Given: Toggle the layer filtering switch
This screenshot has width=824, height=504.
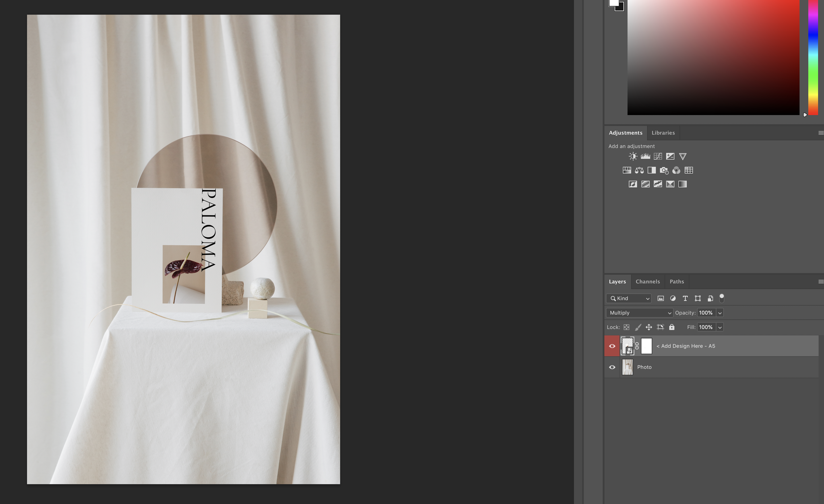Looking at the screenshot, I should [722, 298].
